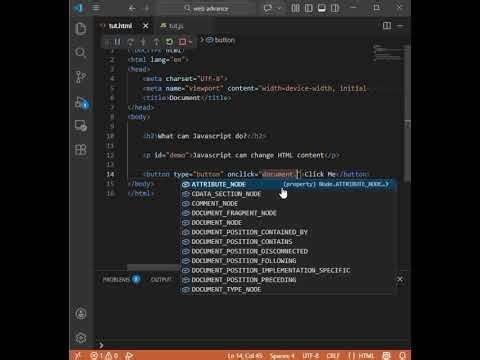This screenshot has height=360, width=480.
Task: Select DOCUMENT_FRAGMENT_NODE suggestion
Action: pos(289,213)
